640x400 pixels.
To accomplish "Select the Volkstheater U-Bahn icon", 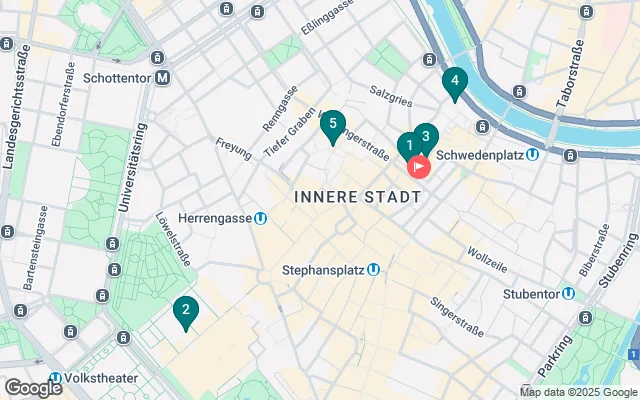I will pyautogui.click(x=56, y=378).
